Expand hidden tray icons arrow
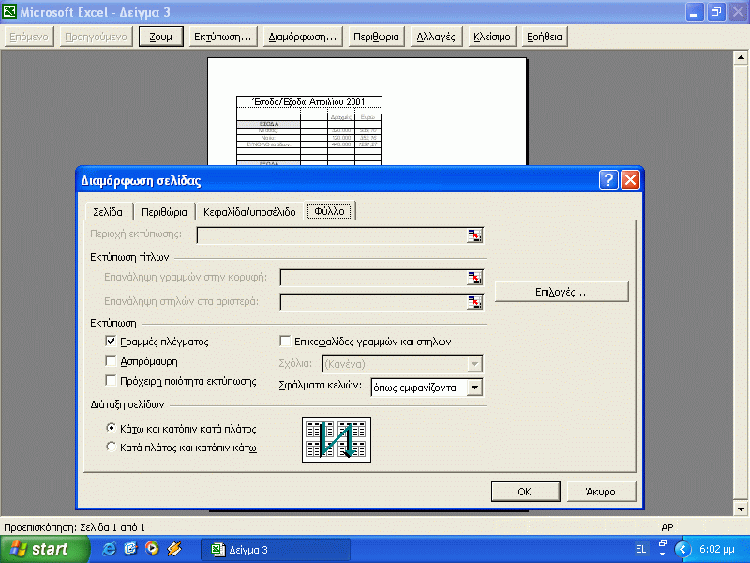750x563 pixels. click(x=683, y=549)
